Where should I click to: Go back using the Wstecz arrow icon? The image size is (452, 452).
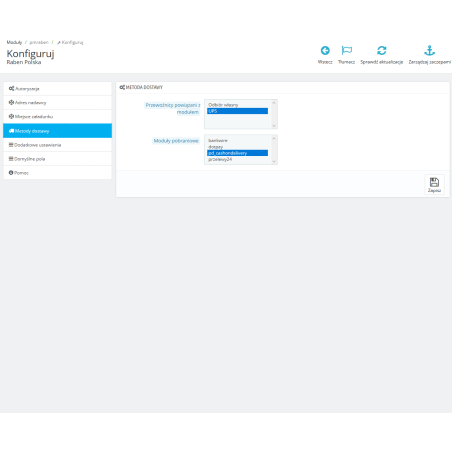coord(325,51)
